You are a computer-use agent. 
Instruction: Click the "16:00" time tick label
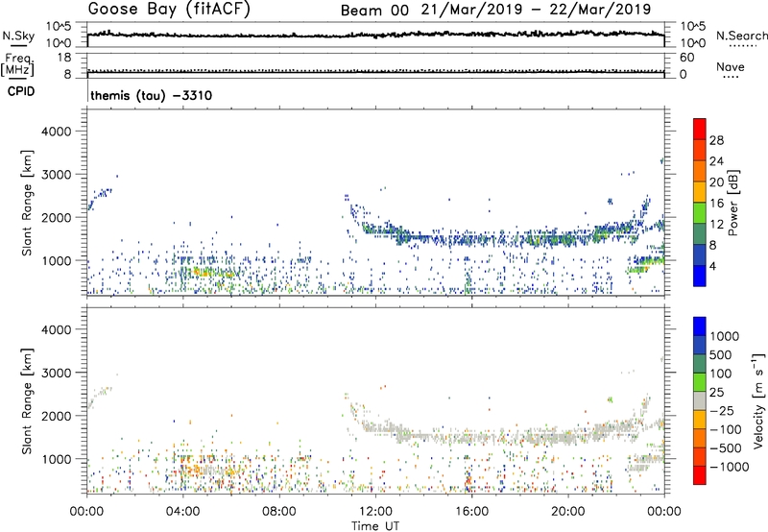coord(471,512)
